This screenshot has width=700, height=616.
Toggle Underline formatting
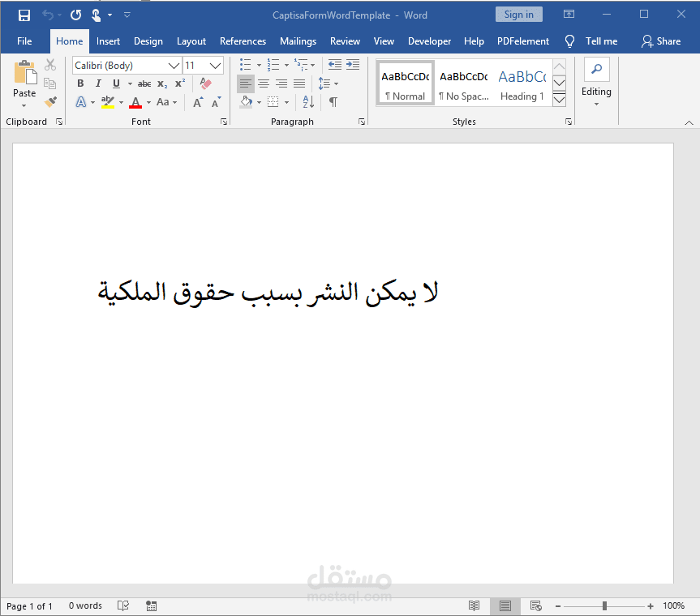tap(116, 83)
